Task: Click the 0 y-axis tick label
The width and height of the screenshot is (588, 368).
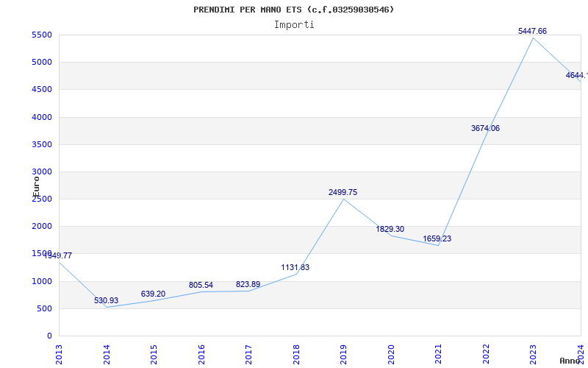Action: tap(49, 336)
